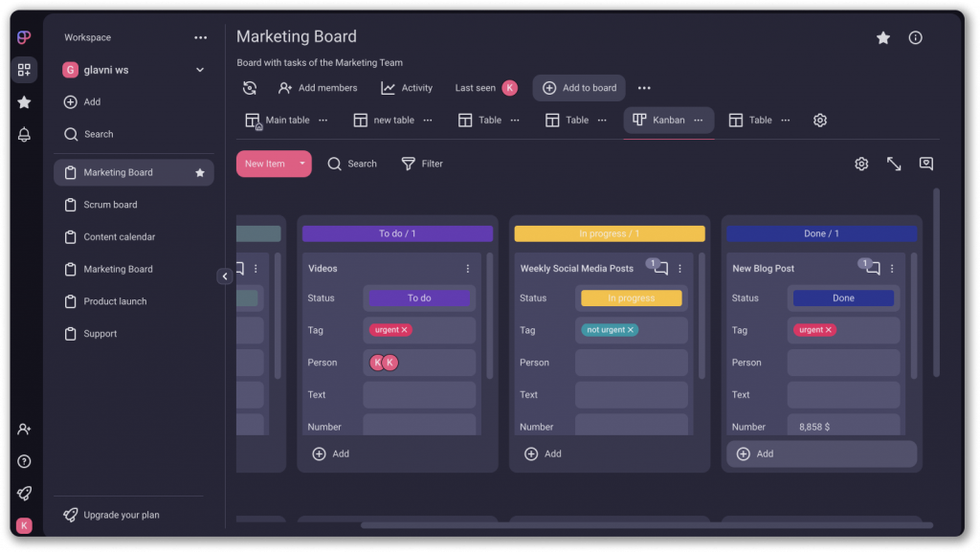Click the automation refresh icon near Add members
The height and width of the screenshot is (552, 980).
pyautogui.click(x=250, y=88)
